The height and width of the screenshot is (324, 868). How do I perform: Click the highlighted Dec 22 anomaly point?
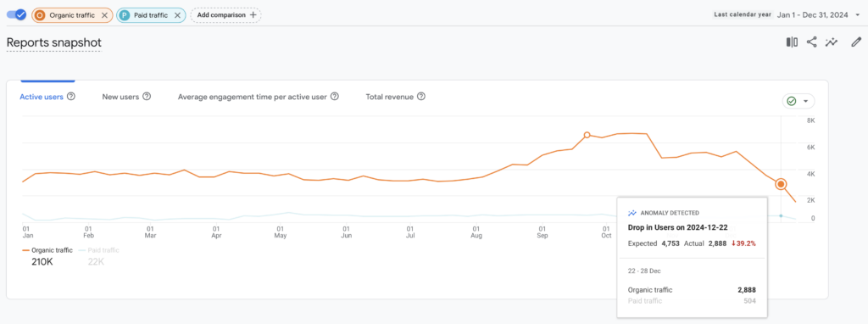[781, 184]
